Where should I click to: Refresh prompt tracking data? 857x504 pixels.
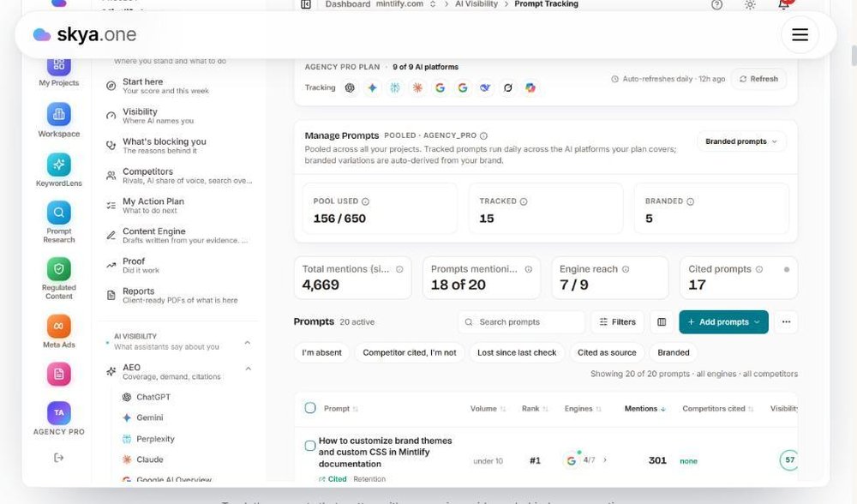[x=758, y=79]
